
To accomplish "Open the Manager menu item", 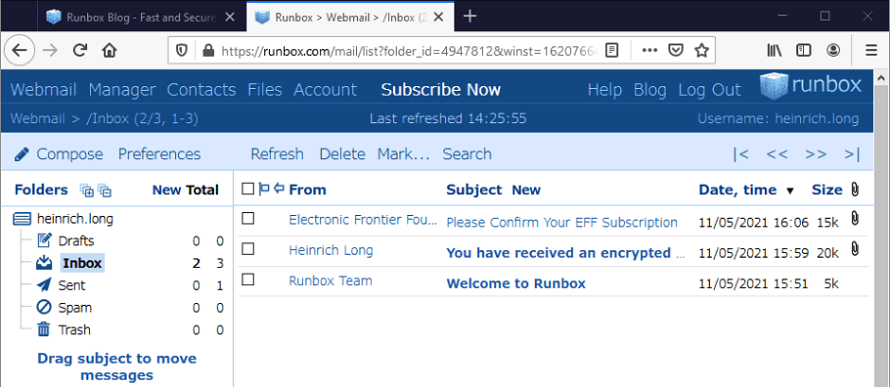I will [122, 90].
